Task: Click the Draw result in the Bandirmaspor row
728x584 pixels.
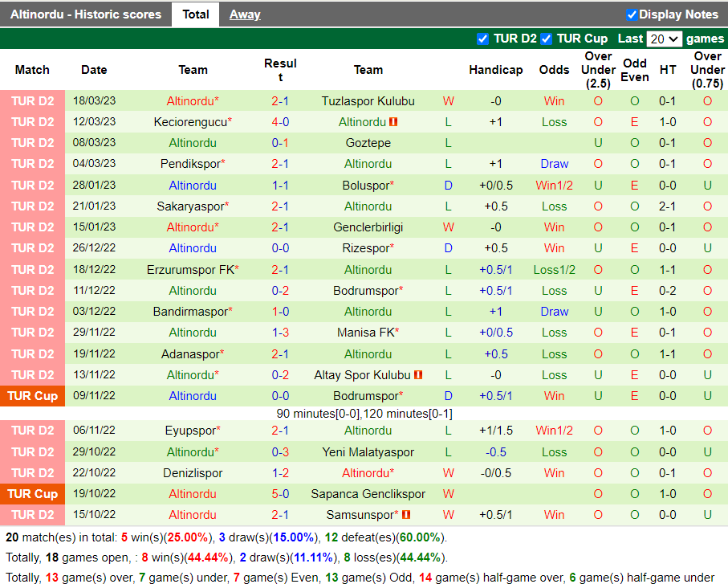Action: pos(554,311)
